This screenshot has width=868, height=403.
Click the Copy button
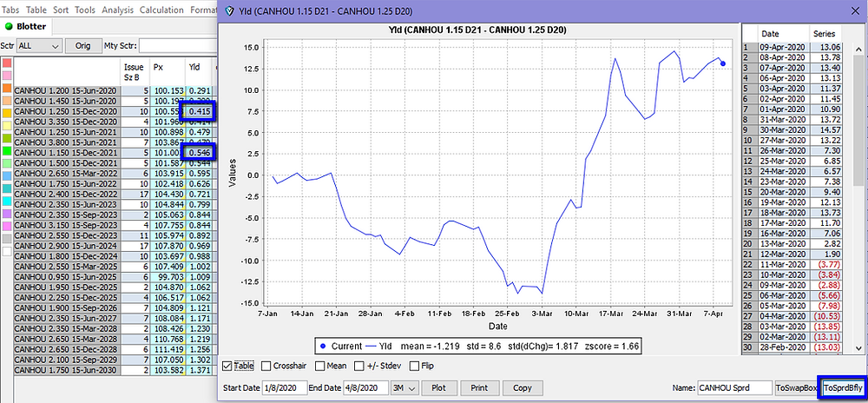click(523, 387)
